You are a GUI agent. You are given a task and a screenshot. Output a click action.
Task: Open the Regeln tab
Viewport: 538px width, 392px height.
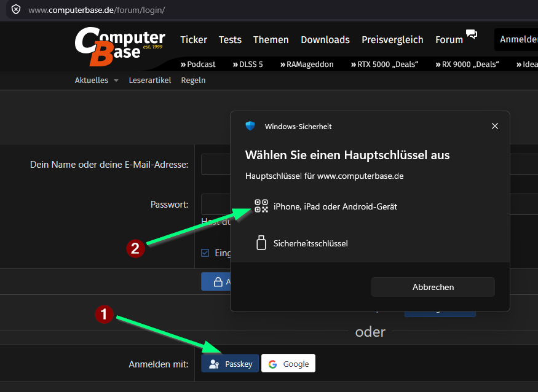pyautogui.click(x=193, y=80)
